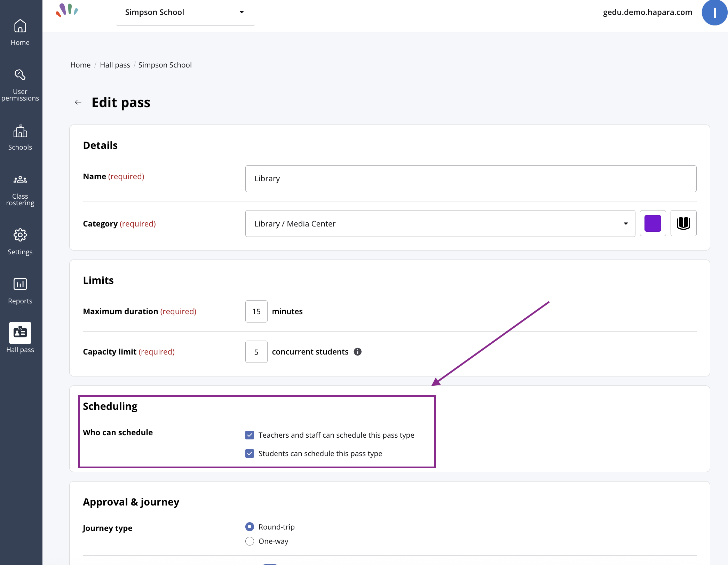Open Home in the sidebar
Viewport: 728px width, 565px height.
click(20, 32)
